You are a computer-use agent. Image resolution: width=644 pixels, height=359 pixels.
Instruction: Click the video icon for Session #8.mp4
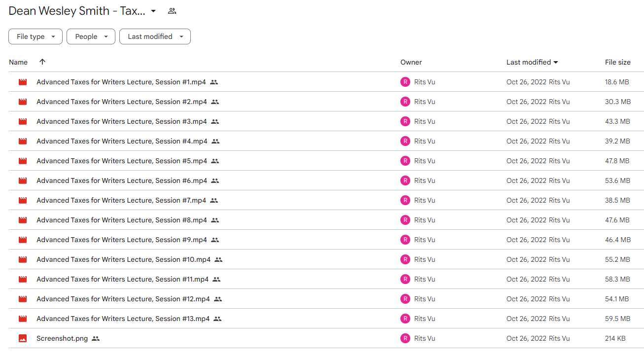click(x=23, y=220)
